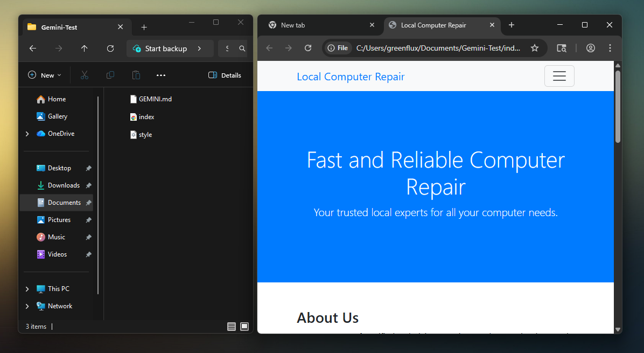Click File Explorer refresh icon
Image resolution: width=644 pixels, height=353 pixels.
tap(110, 49)
